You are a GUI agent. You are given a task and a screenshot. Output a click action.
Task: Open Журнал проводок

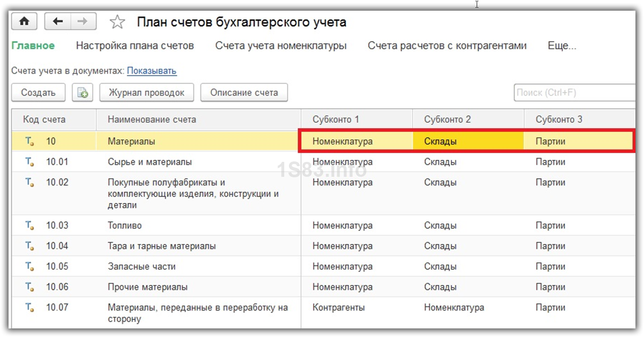[146, 93]
